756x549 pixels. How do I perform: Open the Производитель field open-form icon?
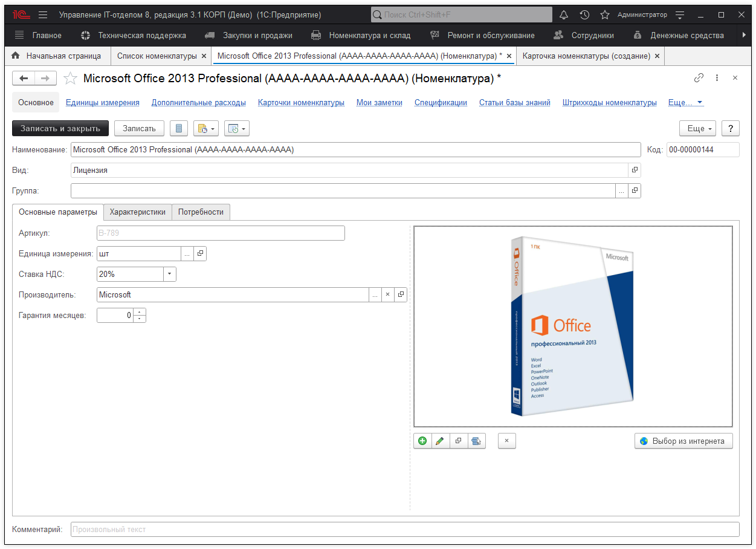pyautogui.click(x=401, y=294)
